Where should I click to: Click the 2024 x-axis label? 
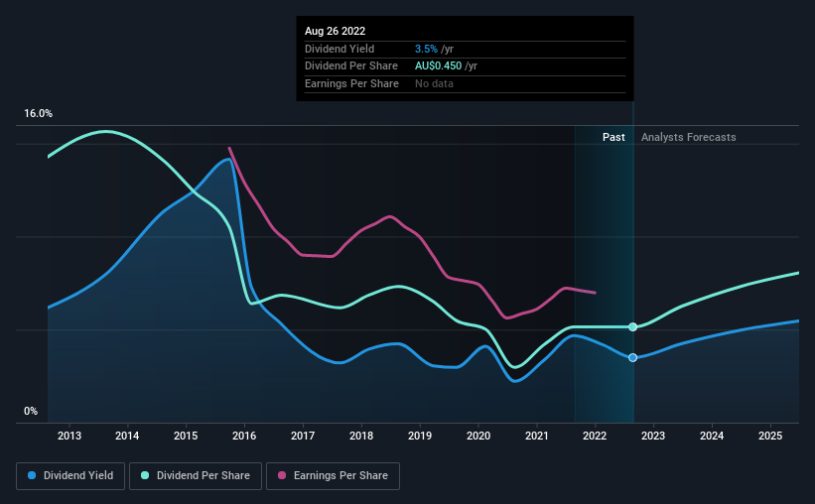click(x=712, y=436)
